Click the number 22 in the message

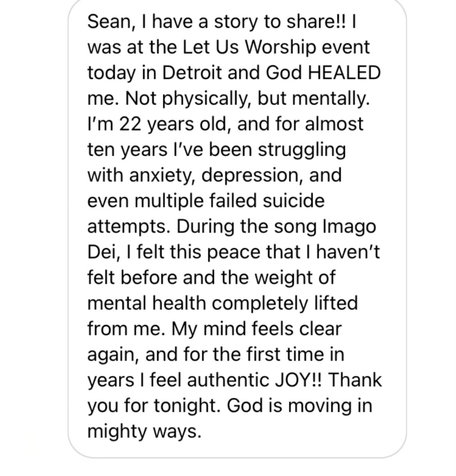click(x=130, y=124)
